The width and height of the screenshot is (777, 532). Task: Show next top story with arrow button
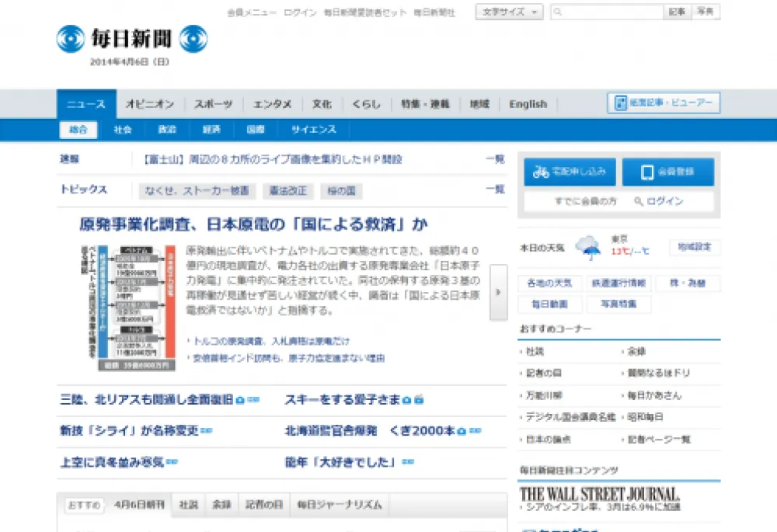(499, 292)
